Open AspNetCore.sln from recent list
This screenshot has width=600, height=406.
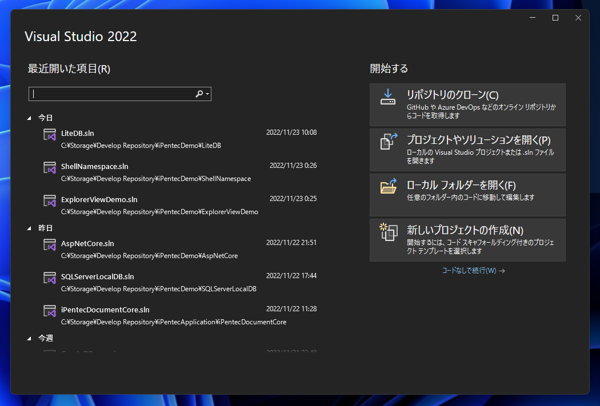click(180, 249)
